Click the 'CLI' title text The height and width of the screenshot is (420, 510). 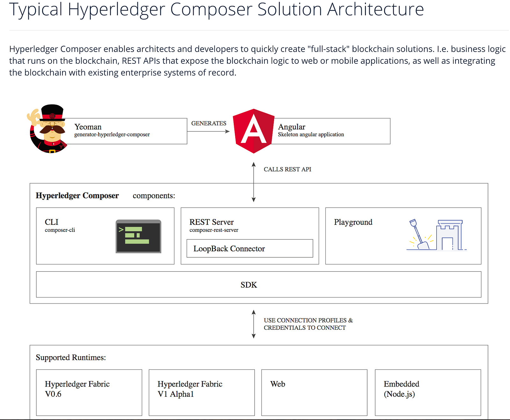point(52,222)
